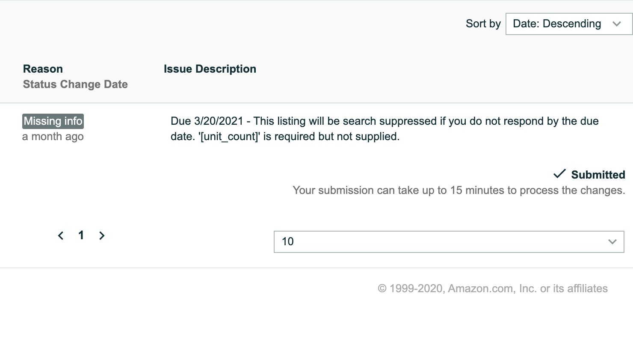Open the dropdown showing 10 per page

(448, 242)
